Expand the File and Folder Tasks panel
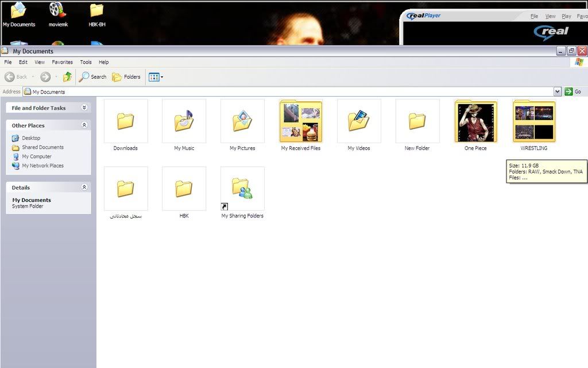588x368 pixels. tap(84, 108)
